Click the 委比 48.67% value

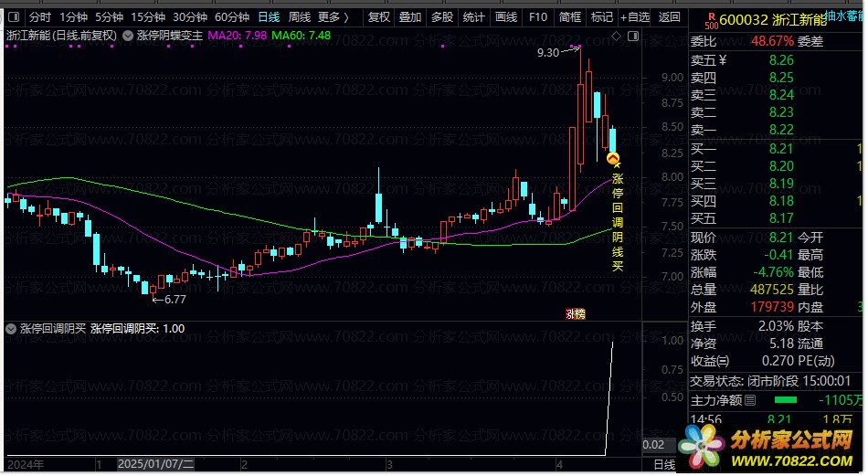coord(772,41)
